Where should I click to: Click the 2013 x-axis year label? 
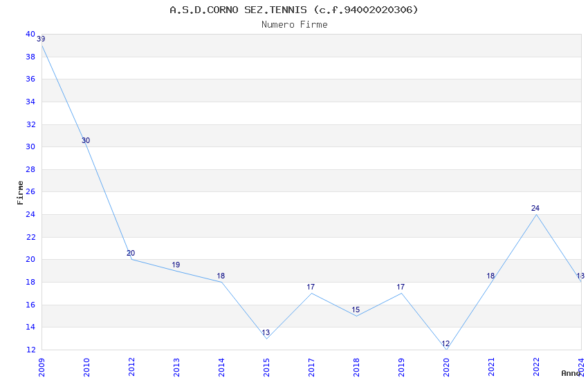pyautogui.click(x=176, y=368)
